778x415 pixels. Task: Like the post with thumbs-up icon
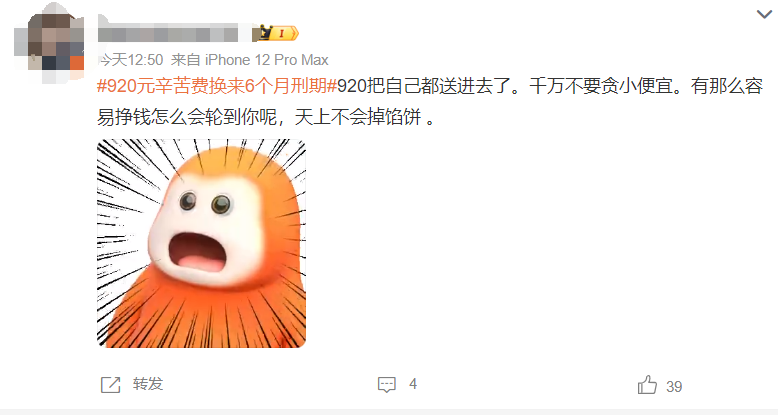pyautogui.click(x=647, y=385)
